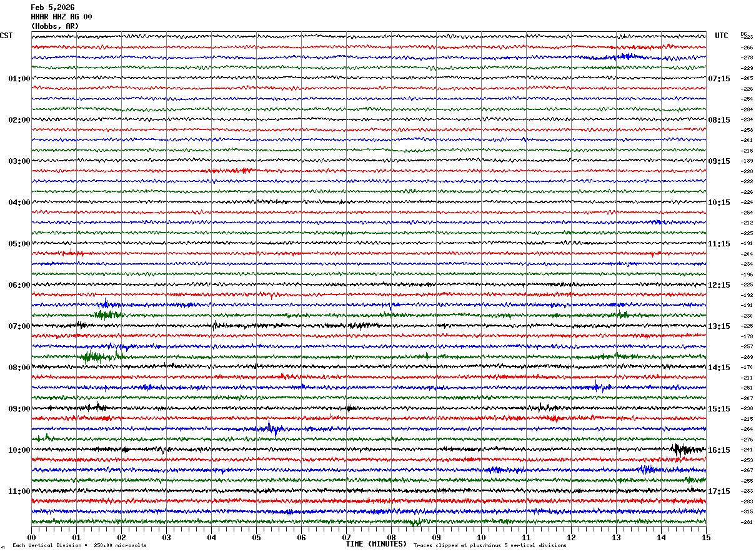Click the Feb 5,2026 date heading
The height and width of the screenshot is (554, 756).
point(52,8)
